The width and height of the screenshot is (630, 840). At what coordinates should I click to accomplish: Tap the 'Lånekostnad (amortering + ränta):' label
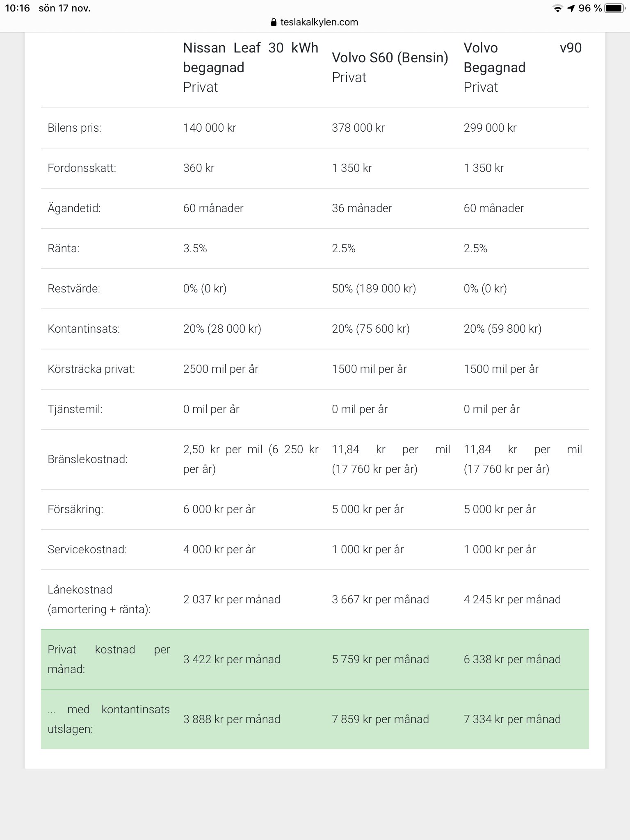99,599
